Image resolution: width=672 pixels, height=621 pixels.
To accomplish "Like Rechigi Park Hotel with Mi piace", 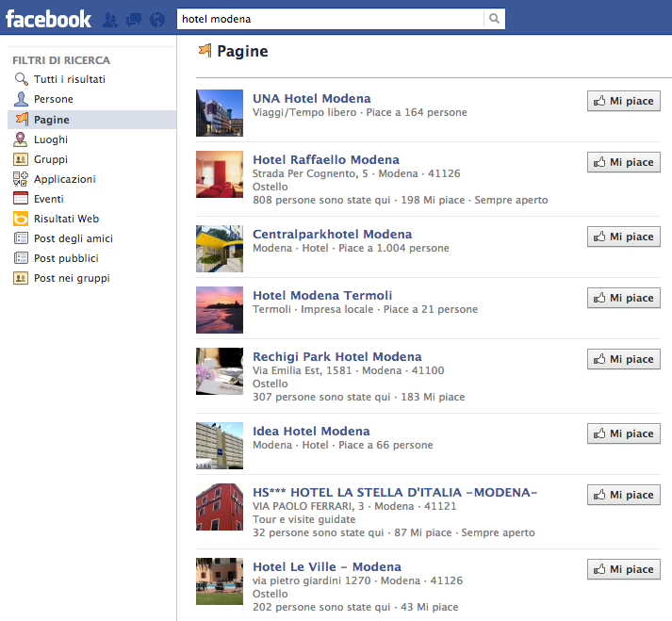I will pos(624,360).
